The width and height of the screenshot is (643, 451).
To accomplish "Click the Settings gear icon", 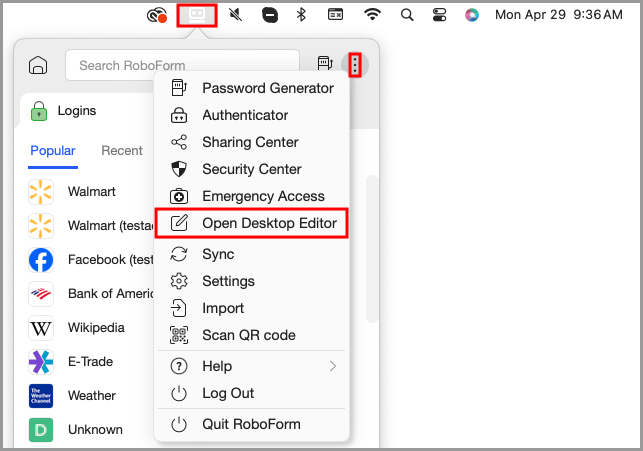I will 179,281.
